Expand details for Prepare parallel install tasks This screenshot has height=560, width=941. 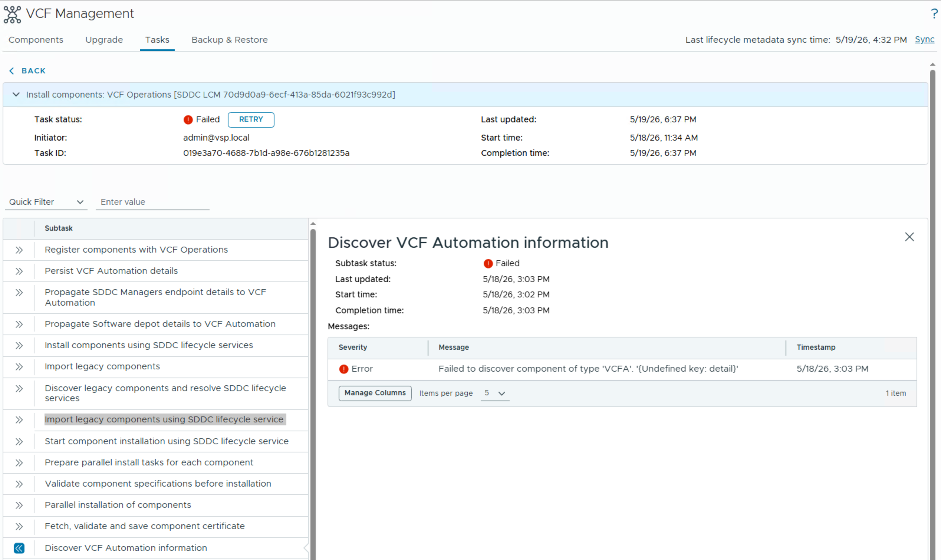[19, 463]
